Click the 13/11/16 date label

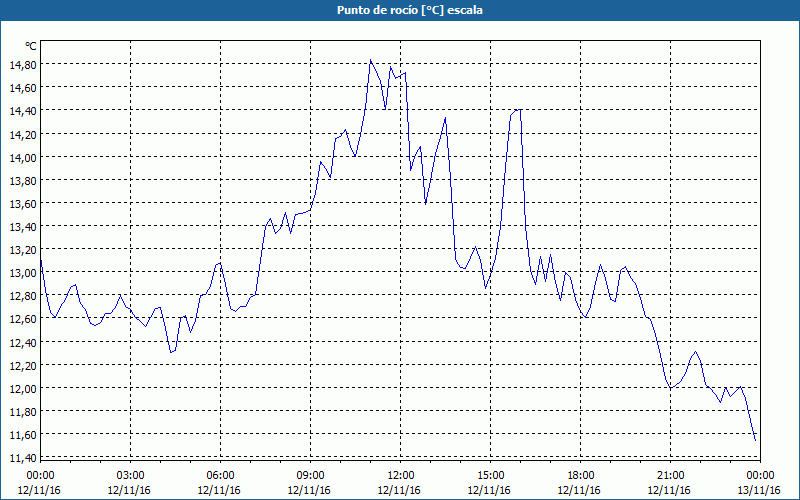pyautogui.click(x=759, y=490)
